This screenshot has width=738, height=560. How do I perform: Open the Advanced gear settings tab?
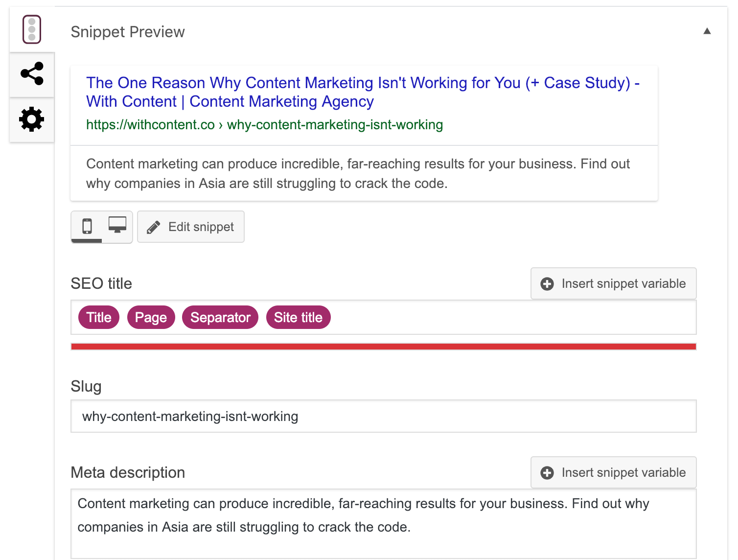click(32, 119)
